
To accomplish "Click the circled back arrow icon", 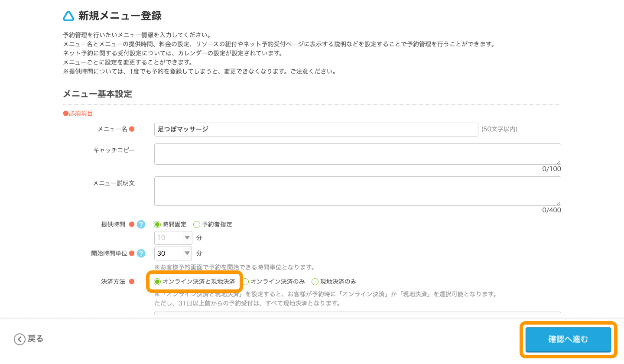I will pos(19,339).
